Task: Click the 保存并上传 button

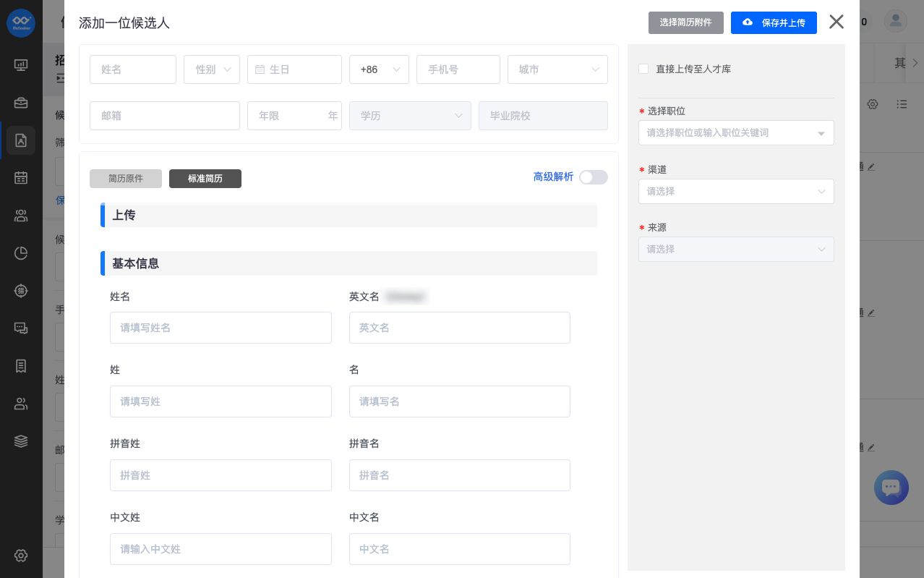Action: [x=774, y=22]
